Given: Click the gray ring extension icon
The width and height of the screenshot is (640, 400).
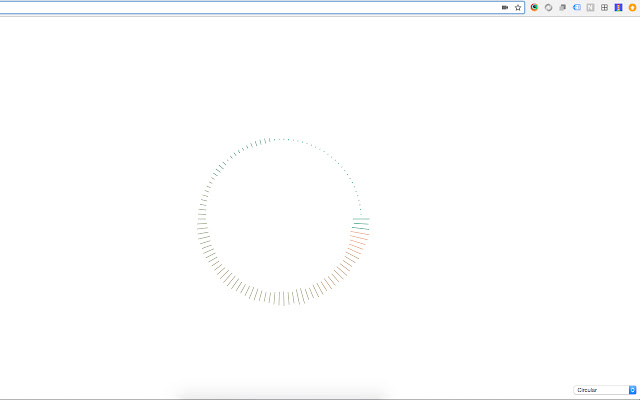Looking at the screenshot, I should 549,7.
